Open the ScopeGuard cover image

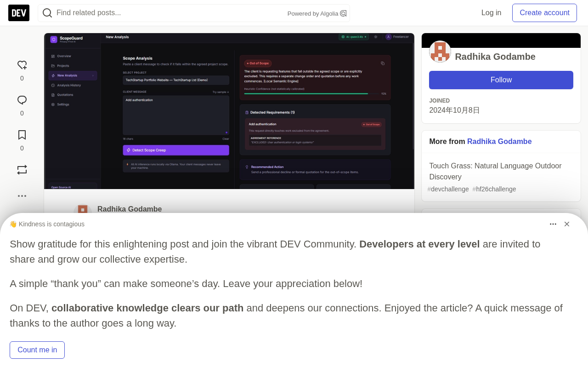(229, 111)
